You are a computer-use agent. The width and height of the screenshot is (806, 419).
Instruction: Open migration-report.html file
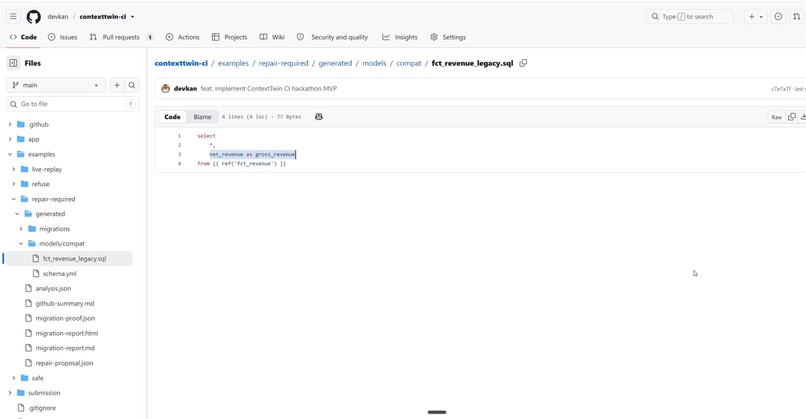pos(67,333)
